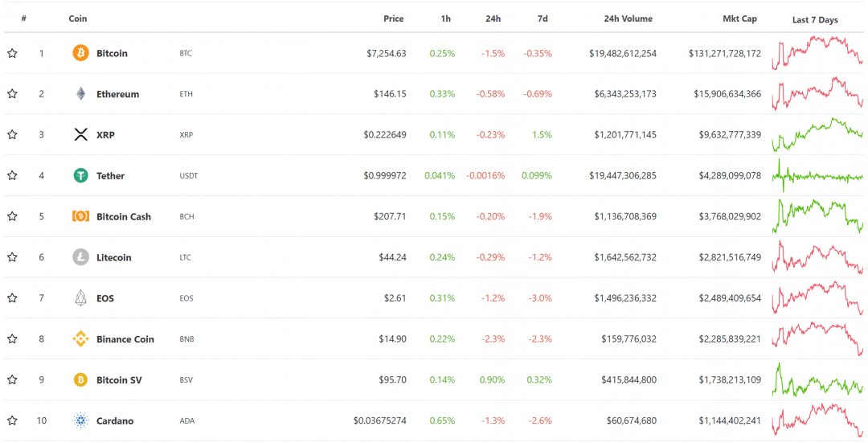The height and width of the screenshot is (443, 868).
Task: Click Tether 24h volume $19,447,306,285
Action: (623, 175)
